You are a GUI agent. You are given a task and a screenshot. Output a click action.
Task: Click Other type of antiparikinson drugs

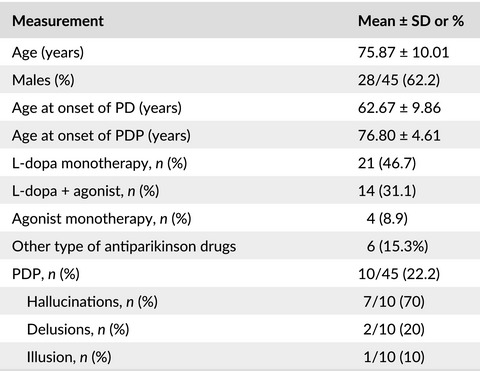124,246
